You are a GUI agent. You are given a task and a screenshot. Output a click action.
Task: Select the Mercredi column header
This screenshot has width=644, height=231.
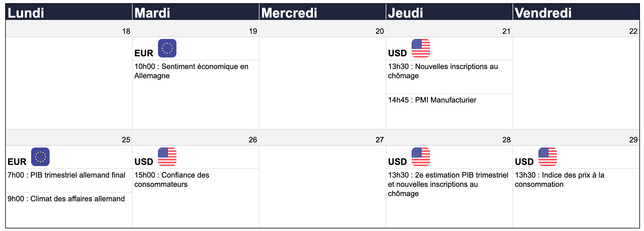(323, 12)
